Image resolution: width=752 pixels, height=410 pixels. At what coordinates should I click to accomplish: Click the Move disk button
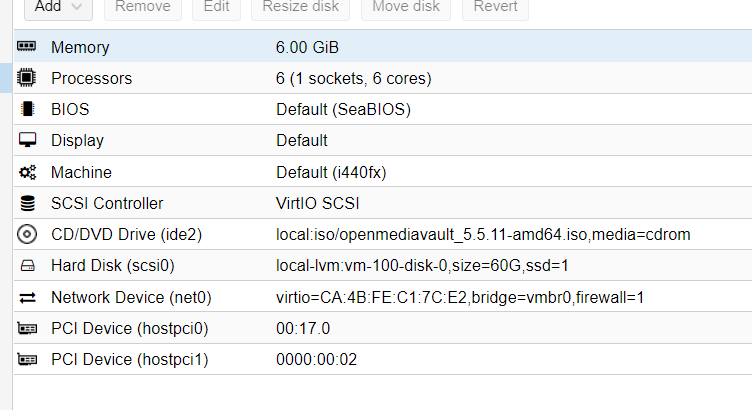(405, 7)
